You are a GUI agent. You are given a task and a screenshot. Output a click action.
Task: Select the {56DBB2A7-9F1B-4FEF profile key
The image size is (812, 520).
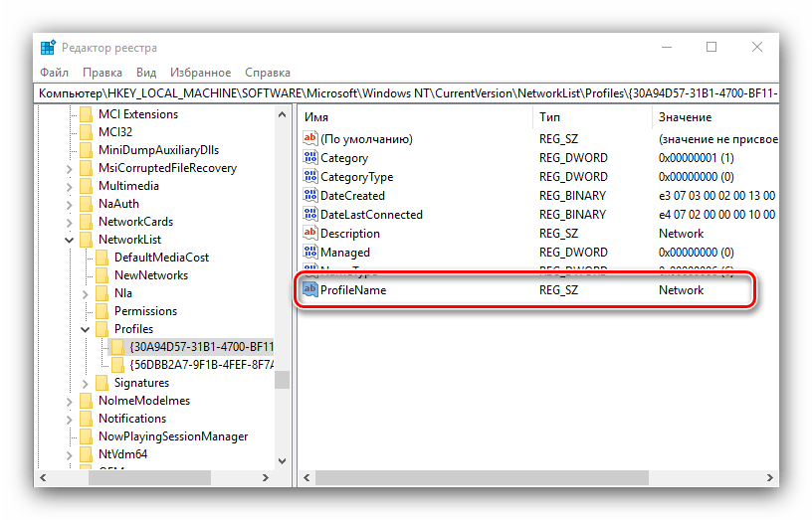point(201,365)
